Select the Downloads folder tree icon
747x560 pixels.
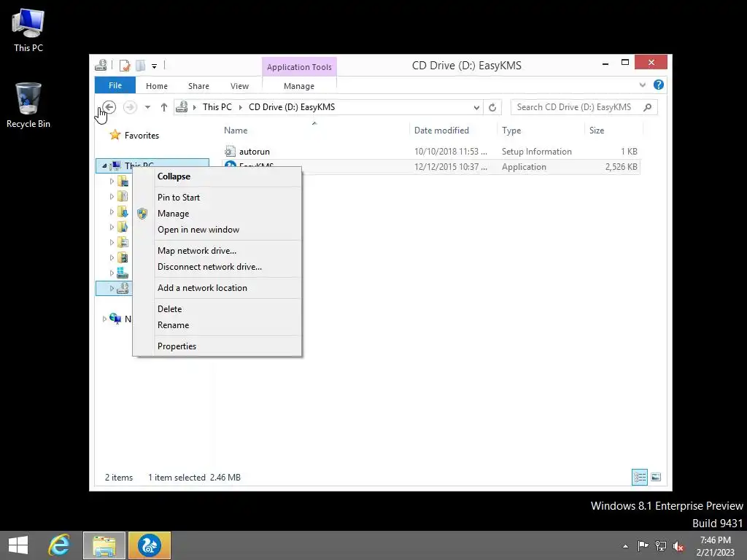click(123, 211)
